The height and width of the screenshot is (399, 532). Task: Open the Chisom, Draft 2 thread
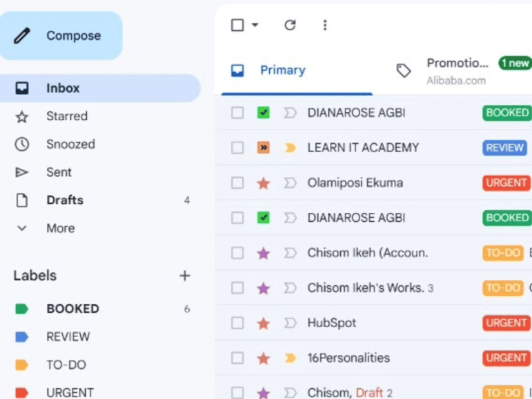350,393
